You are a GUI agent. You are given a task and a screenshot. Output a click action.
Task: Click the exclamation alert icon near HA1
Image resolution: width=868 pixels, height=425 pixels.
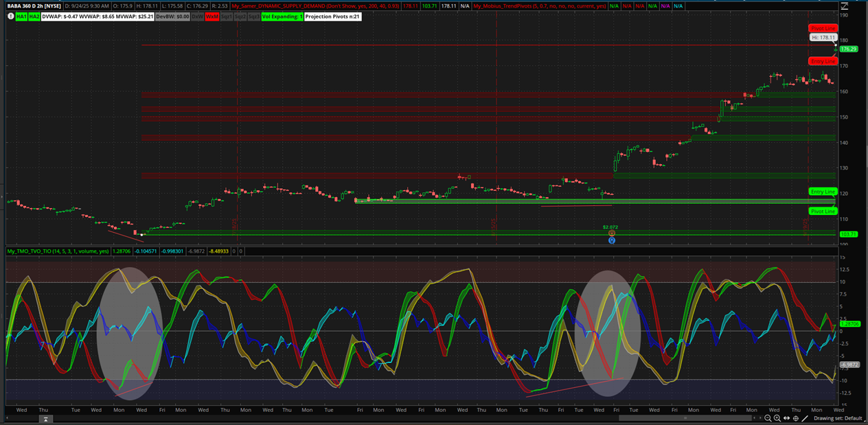(x=10, y=16)
